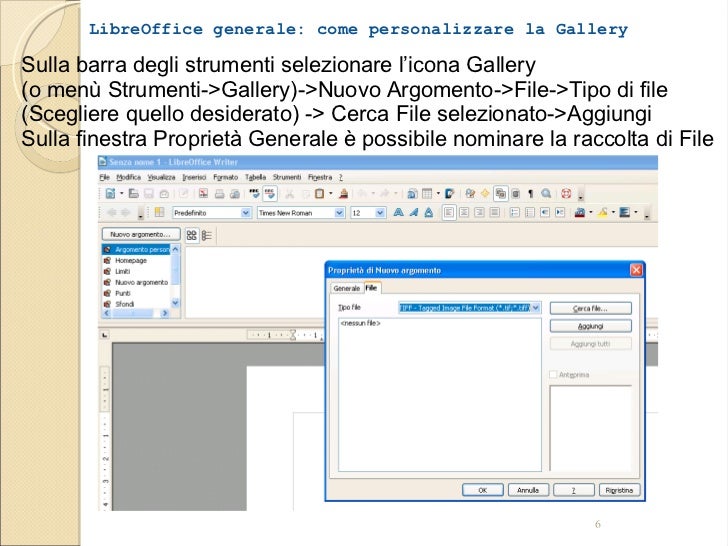Tick the Anteprima checkbox
Viewport: 728px width, 546px height.
[x=553, y=374]
